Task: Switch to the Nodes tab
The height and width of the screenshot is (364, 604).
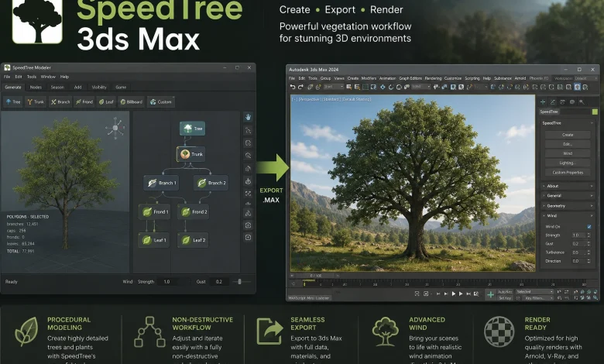Action: pyautogui.click(x=36, y=87)
